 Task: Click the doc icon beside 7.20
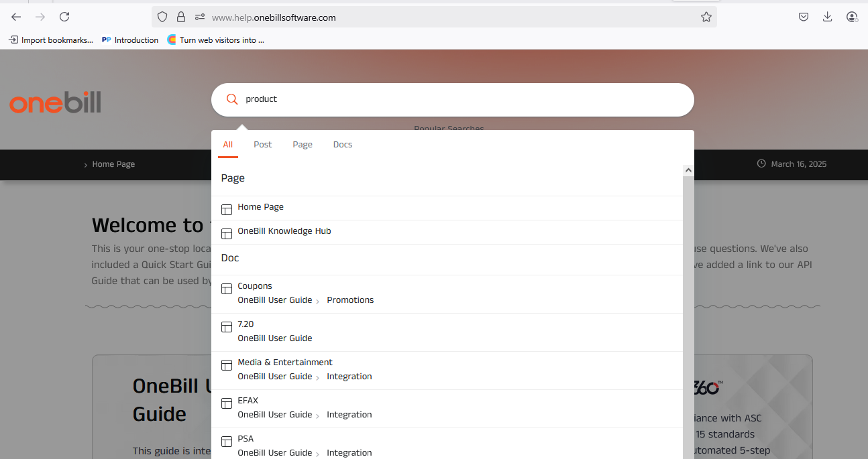(x=227, y=326)
